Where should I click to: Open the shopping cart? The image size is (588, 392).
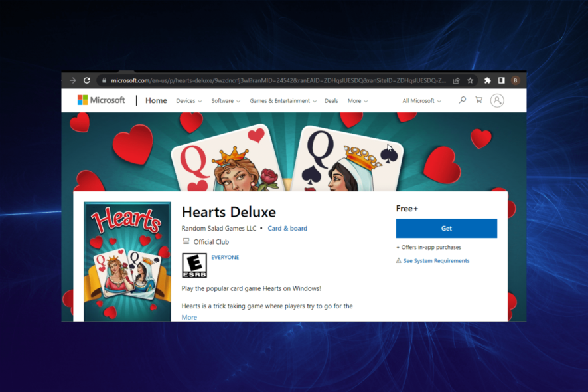[x=479, y=100]
